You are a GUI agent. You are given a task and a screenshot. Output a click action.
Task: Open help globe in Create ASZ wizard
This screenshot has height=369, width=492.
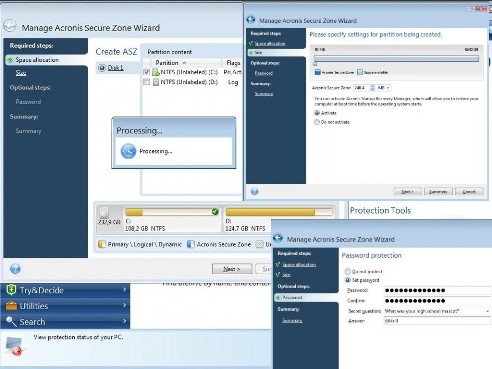click(x=15, y=268)
